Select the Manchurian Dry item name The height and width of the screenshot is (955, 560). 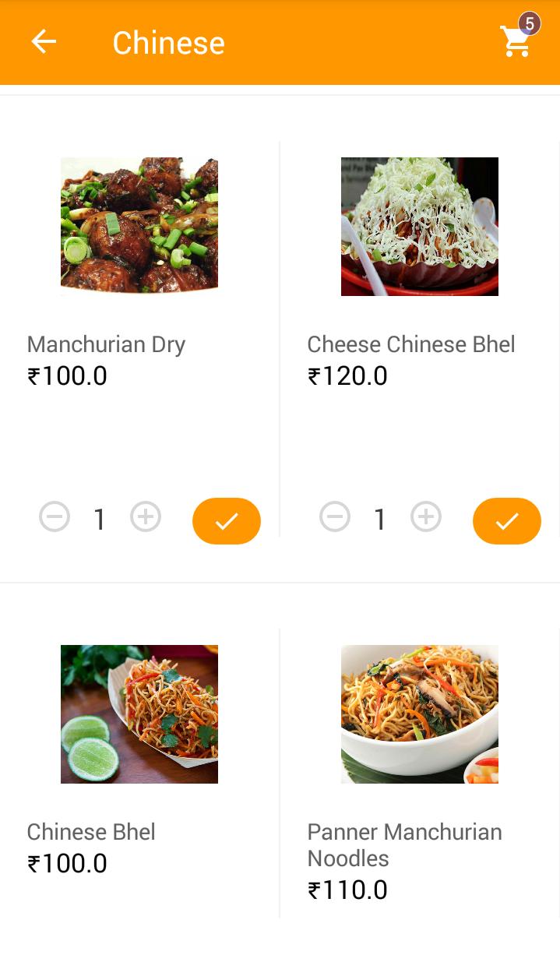point(106,344)
